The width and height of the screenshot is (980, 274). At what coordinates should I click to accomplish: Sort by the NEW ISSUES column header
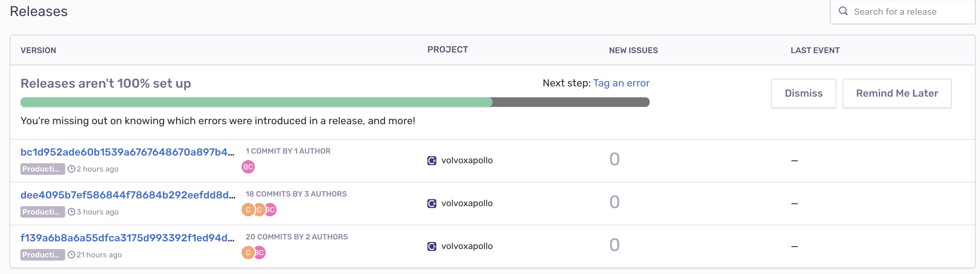pos(633,50)
